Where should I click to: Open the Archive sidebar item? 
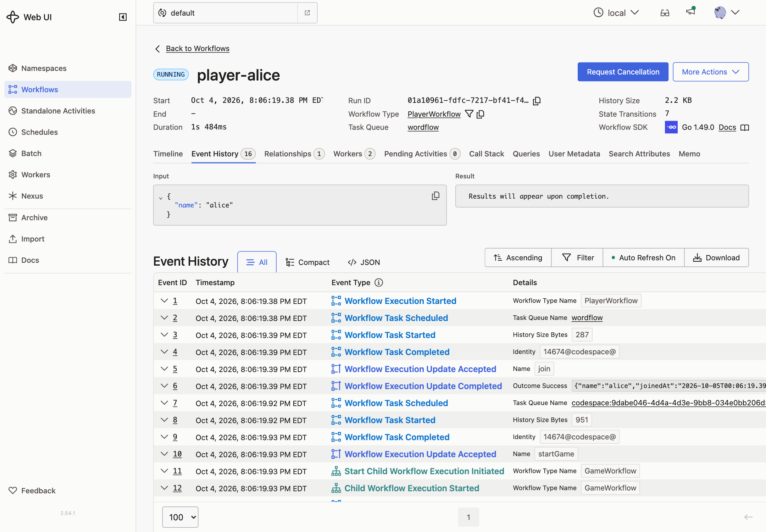(x=68, y=217)
